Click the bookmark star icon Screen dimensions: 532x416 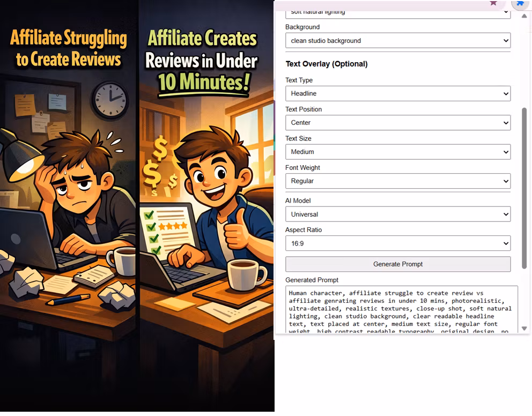493,3
